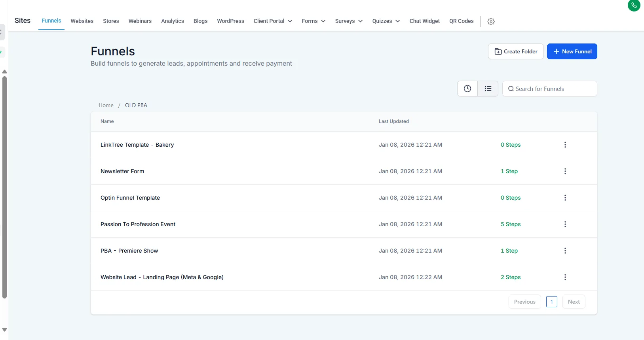Screen dimensions: 644x340
Task: Switch to the list view layout
Action: (x=488, y=89)
